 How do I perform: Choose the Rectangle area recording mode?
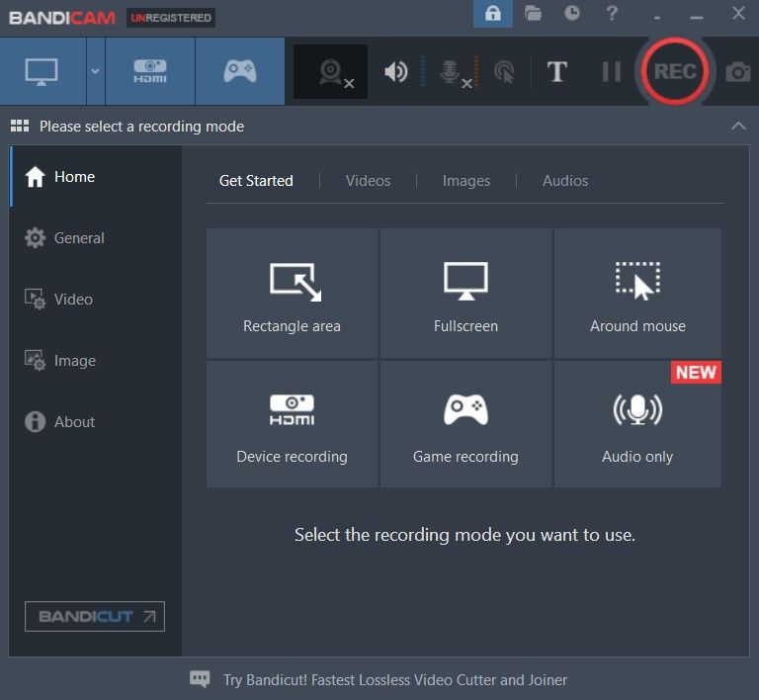pyautogui.click(x=292, y=294)
